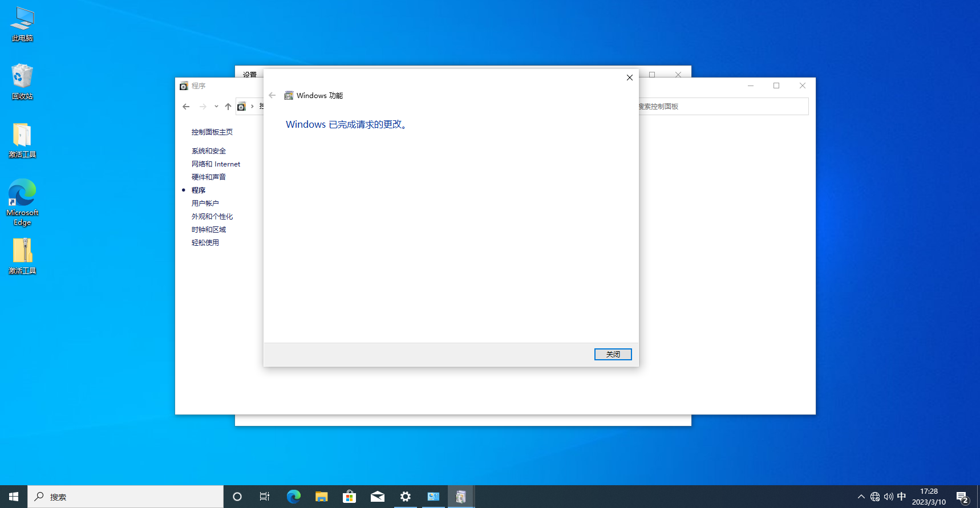Image resolution: width=980 pixels, height=508 pixels.
Task: Open Microsoft Edge desktop shortcut
Action: tap(22, 202)
